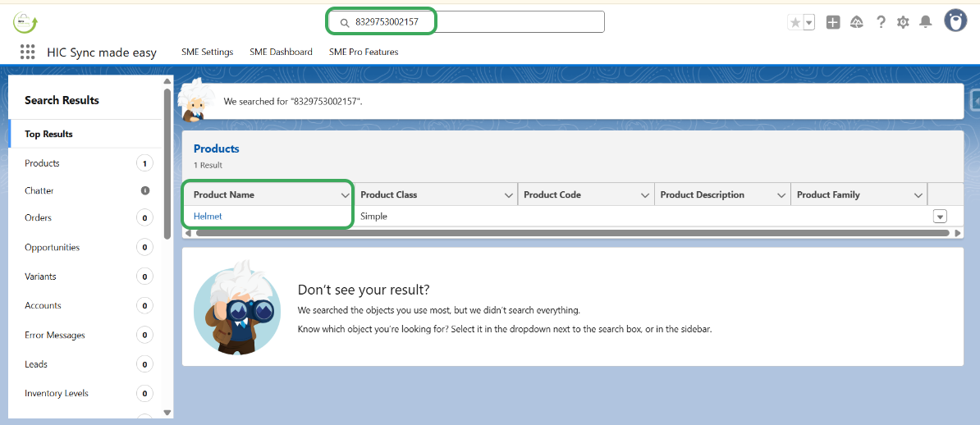
Task: Expand Product Code column menu
Action: [645, 195]
